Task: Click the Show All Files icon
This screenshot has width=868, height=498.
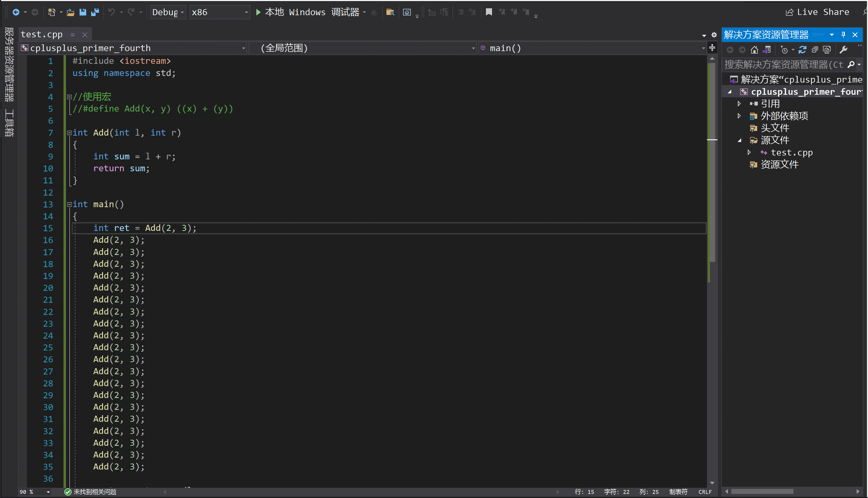Action: coord(827,50)
